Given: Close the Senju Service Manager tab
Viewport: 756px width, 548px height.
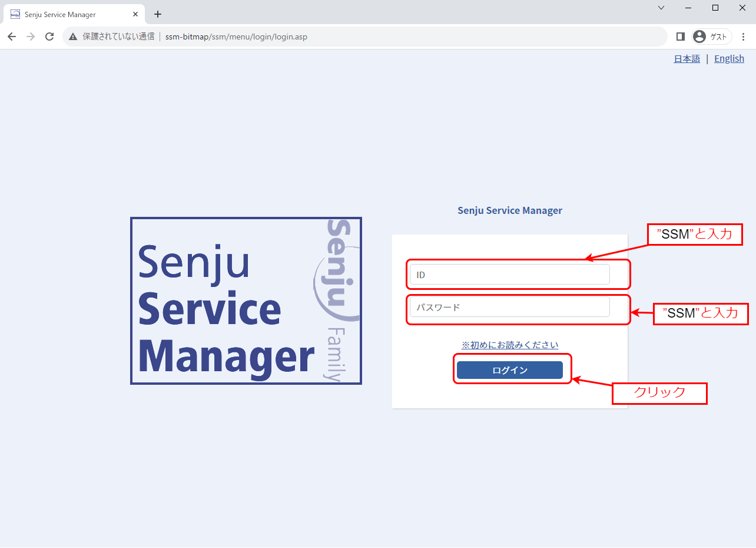Looking at the screenshot, I should coord(135,14).
